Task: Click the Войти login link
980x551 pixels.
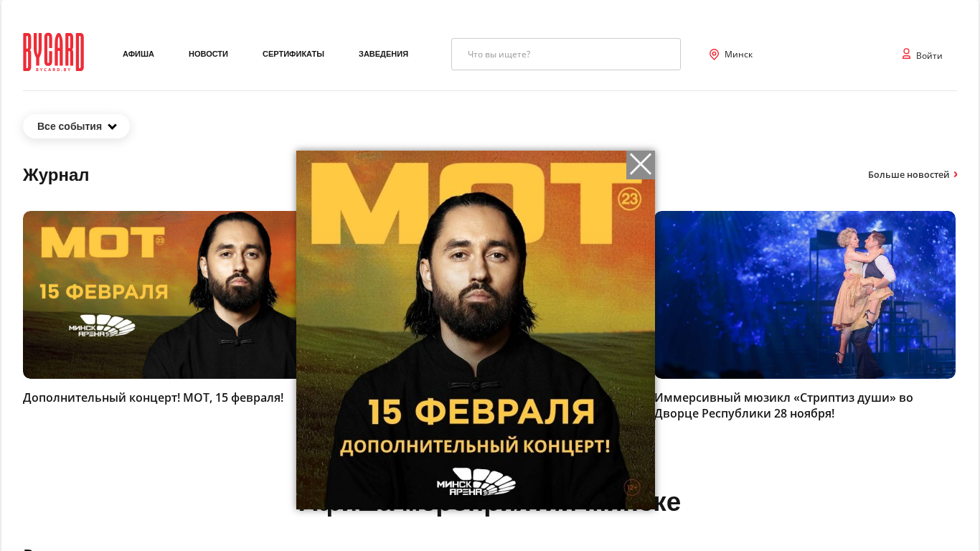Action: point(929,55)
